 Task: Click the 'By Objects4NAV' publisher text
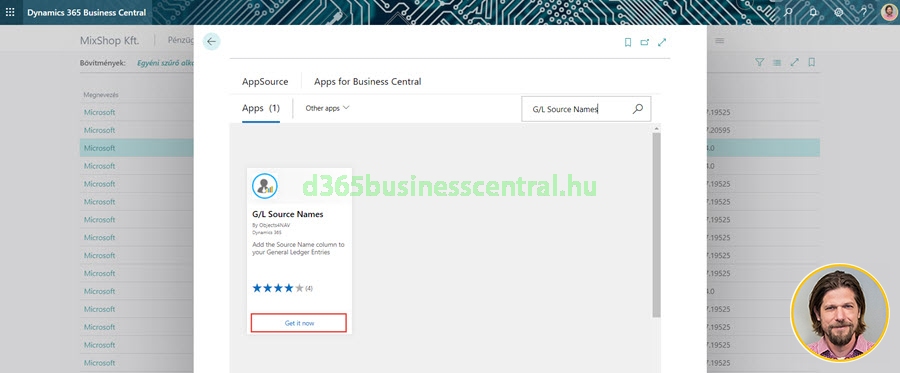pyautogui.click(x=271, y=225)
